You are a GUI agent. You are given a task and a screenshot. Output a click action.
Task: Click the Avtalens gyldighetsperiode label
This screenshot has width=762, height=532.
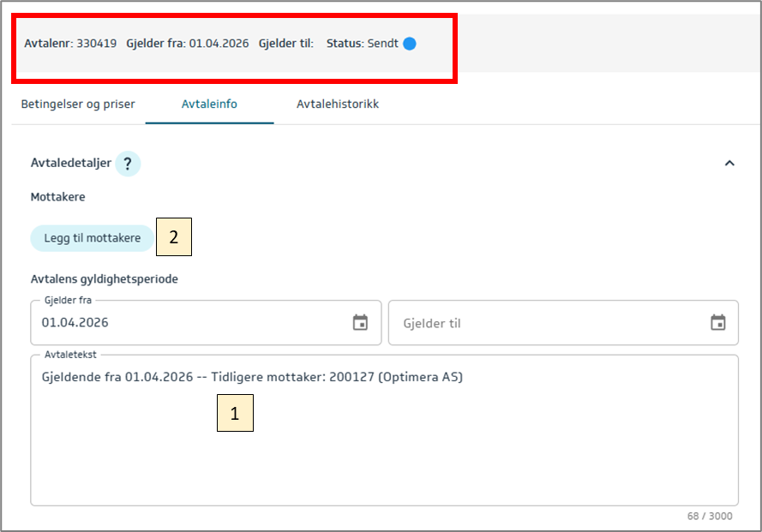[105, 278]
